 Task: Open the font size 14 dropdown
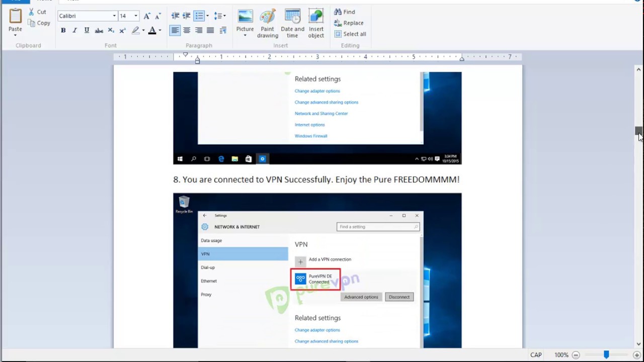tap(135, 16)
